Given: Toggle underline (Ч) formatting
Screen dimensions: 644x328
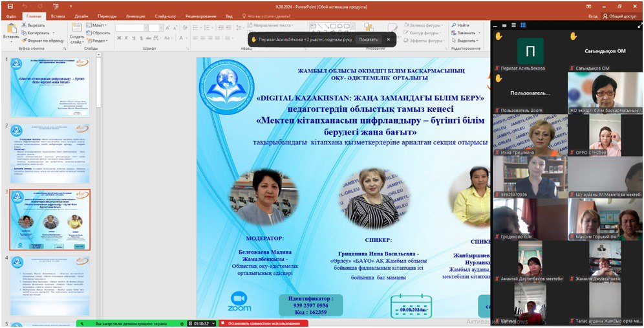Looking at the screenshot, I should click(133, 38).
